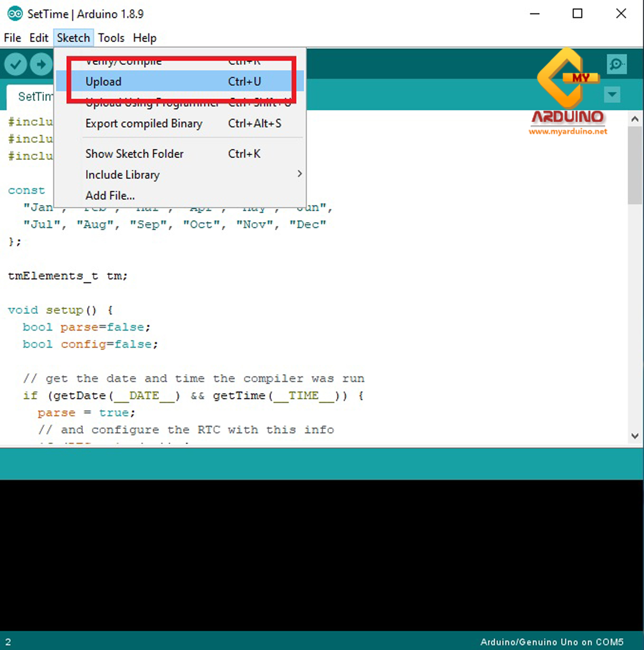Choose Export compiled Binary

(x=144, y=124)
